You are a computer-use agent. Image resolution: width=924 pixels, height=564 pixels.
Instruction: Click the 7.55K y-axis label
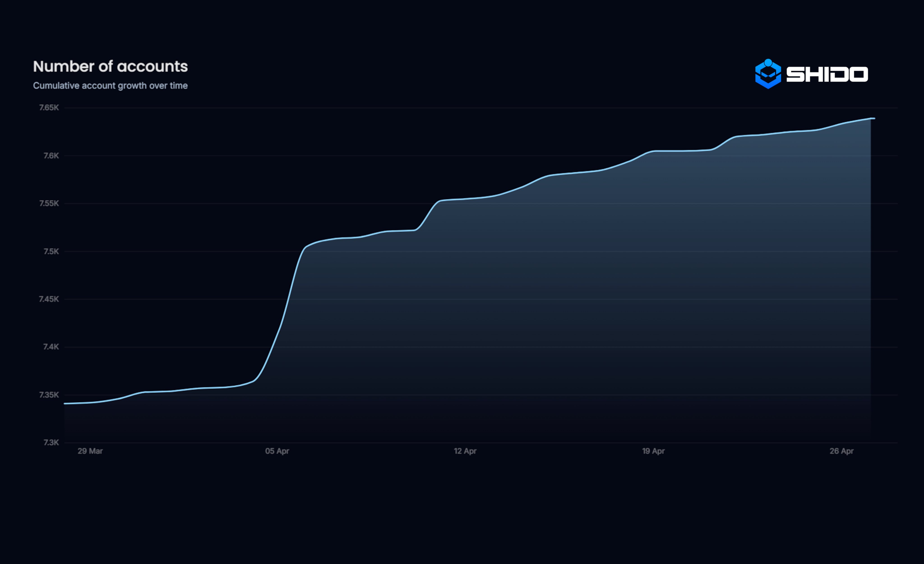[x=49, y=203]
